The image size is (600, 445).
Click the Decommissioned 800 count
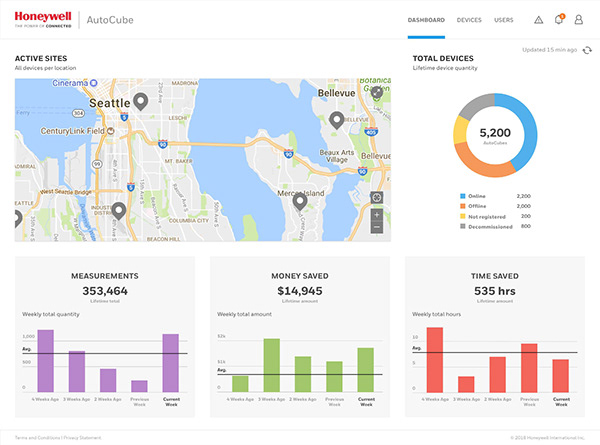pos(526,226)
